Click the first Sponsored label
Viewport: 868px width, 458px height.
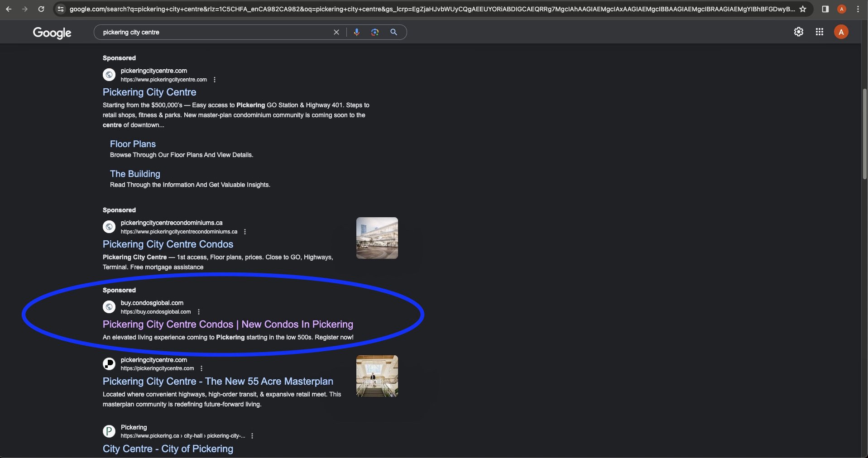119,58
